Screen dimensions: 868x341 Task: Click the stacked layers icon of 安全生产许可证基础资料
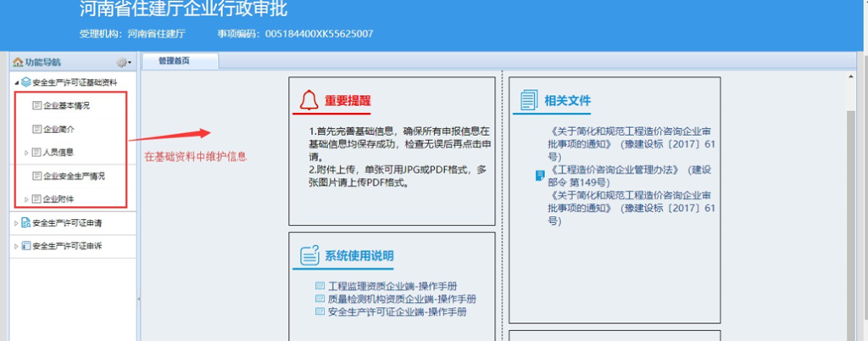[x=26, y=82]
